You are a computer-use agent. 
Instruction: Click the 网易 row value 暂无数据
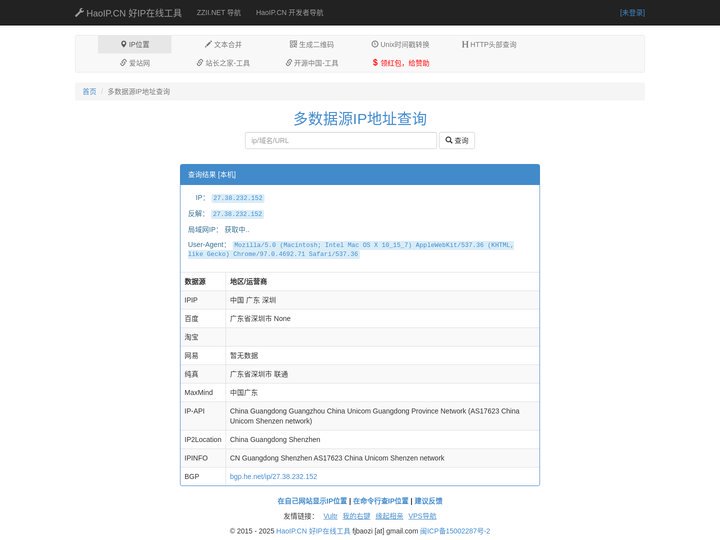[244, 355]
